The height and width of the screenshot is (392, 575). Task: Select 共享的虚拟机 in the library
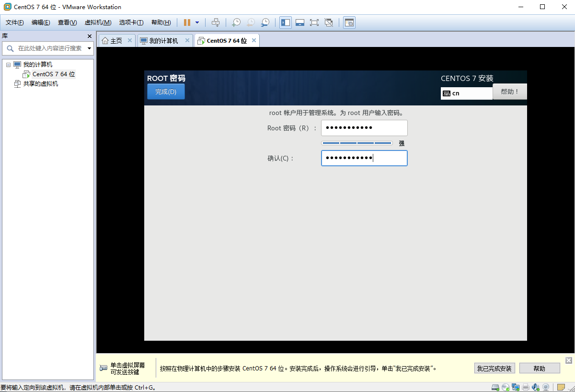click(x=41, y=84)
